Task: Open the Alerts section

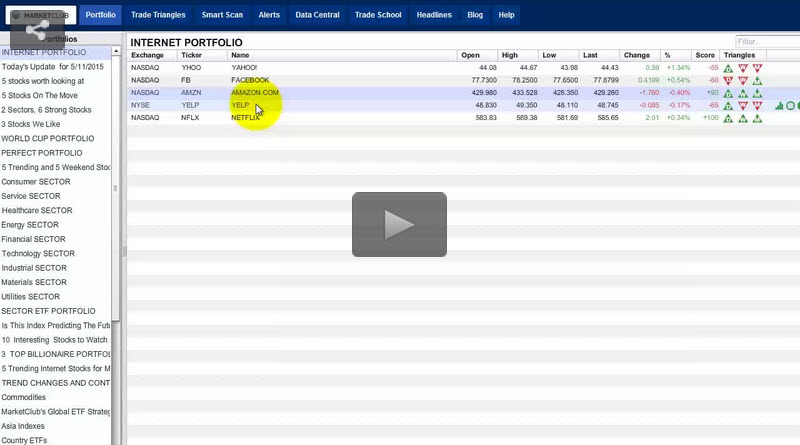Action: tap(269, 15)
